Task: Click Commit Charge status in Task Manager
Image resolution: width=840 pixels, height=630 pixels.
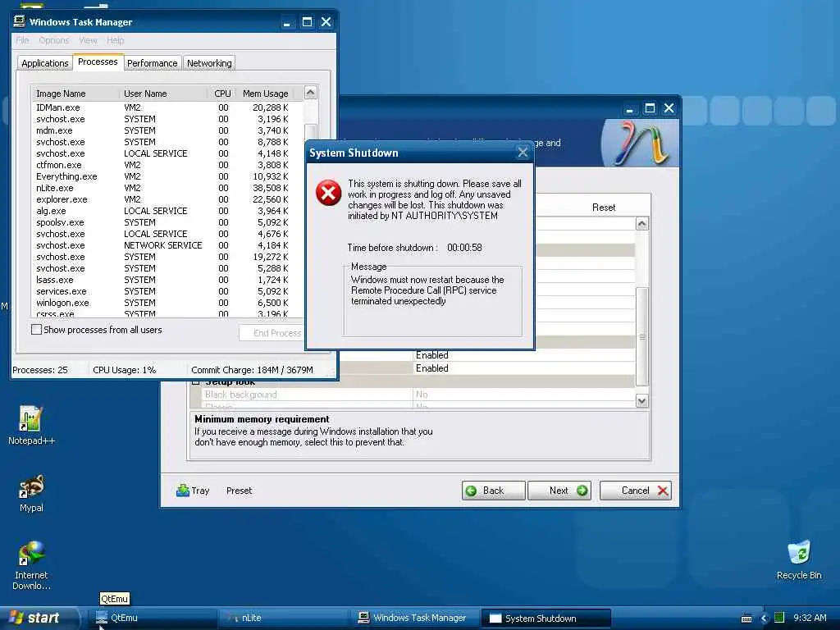Action: (252, 370)
